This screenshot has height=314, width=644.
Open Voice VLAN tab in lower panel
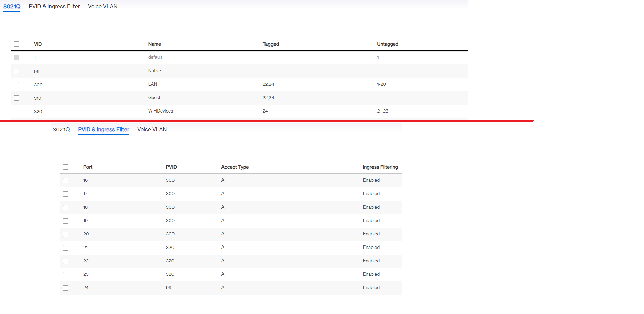tap(152, 129)
